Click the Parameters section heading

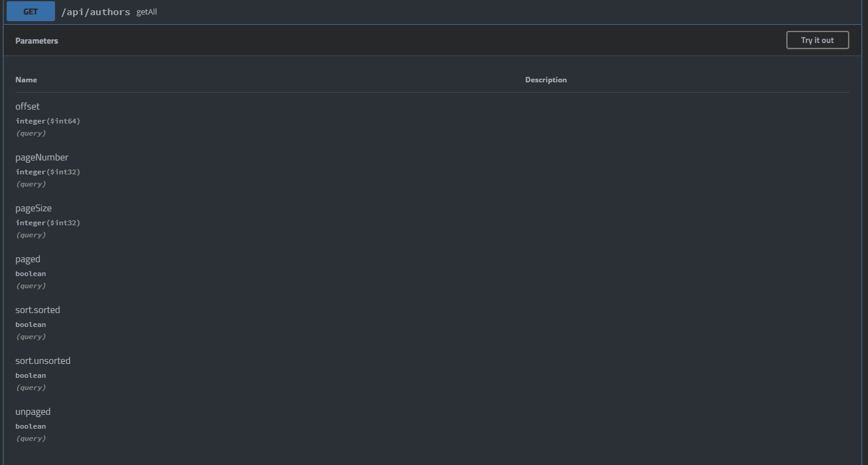coord(36,41)
